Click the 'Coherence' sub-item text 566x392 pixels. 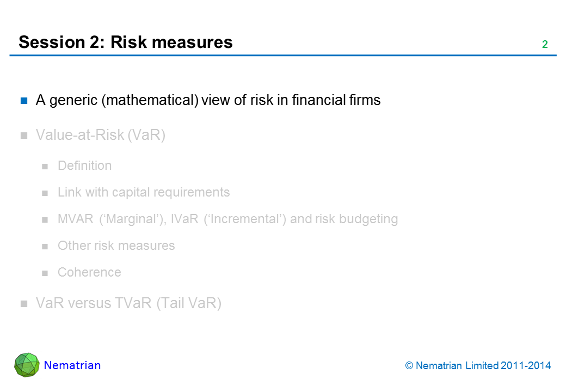coord(89,272)
